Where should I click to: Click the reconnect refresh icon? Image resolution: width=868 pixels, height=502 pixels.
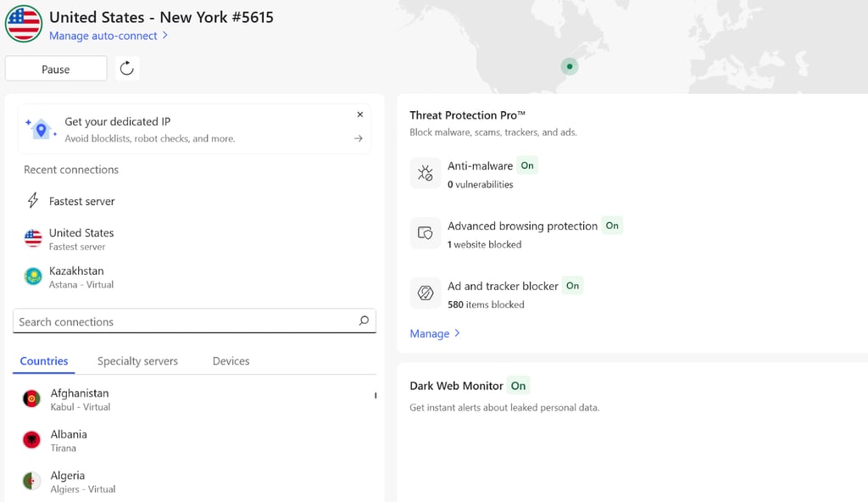pos(127,69)
